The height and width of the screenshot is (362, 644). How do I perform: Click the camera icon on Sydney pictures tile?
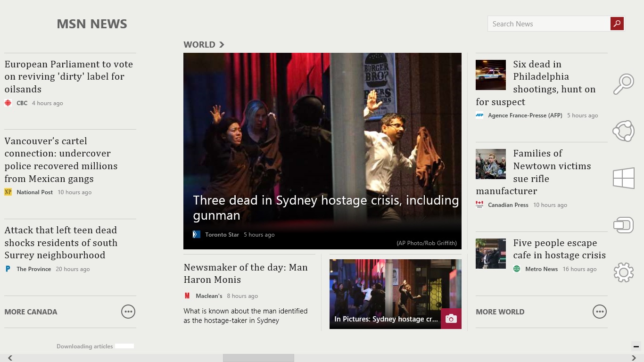click(451, 319)
